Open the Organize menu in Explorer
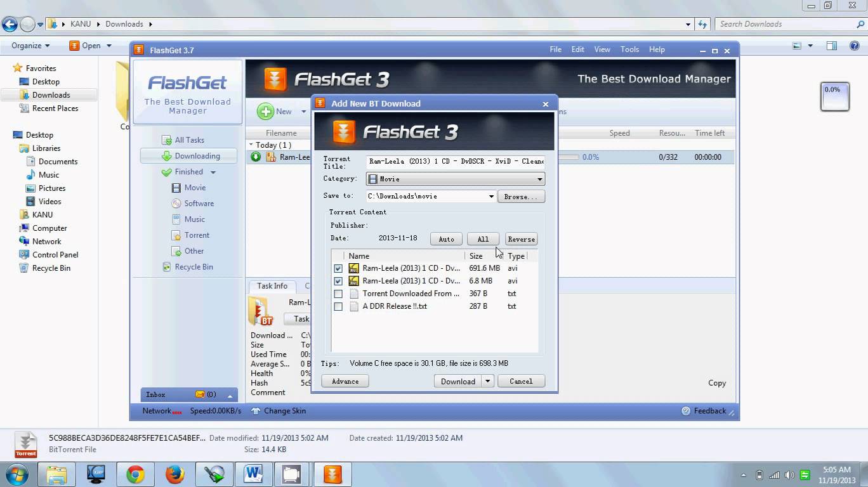Viewport: 868px width, 487px height. point(30,46)
